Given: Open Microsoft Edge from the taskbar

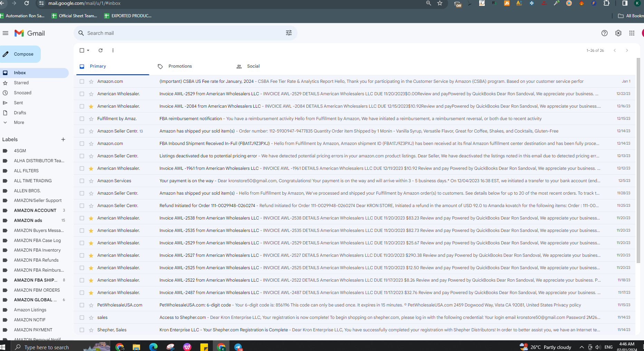Looking at the screenshot, I should click(x=153, y=347).
